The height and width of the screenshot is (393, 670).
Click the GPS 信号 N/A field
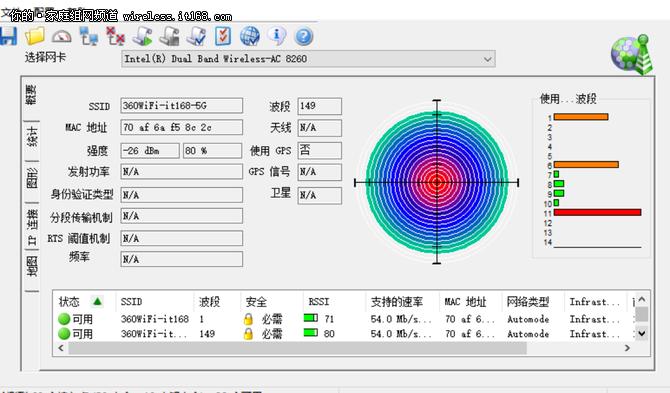click(x=320, y=172)
